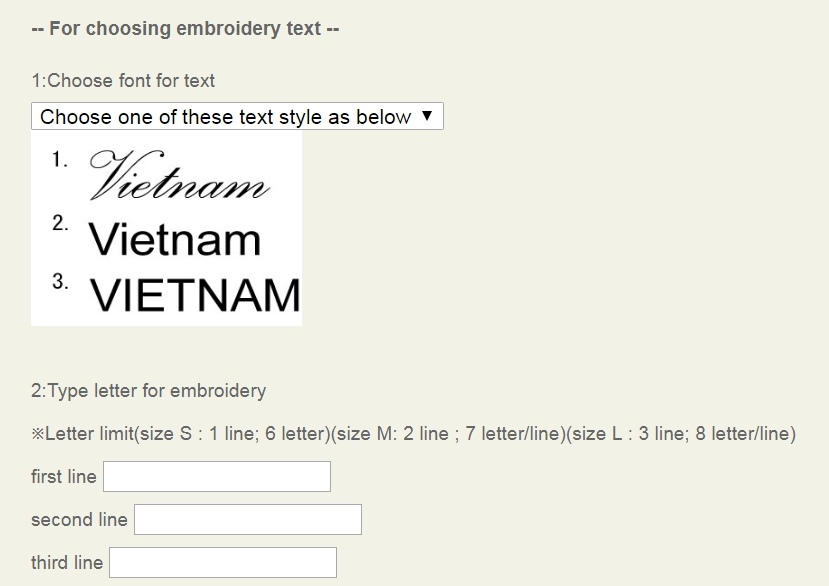The width and height of the screenshot is (829, 586).
Task: Click the number 3 beside the uppercase sample
Action: (x=60, y=281)
